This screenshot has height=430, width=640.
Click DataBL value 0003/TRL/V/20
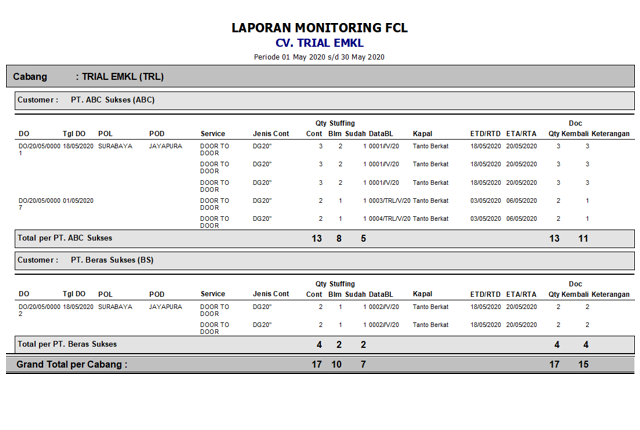click(390, 201)
